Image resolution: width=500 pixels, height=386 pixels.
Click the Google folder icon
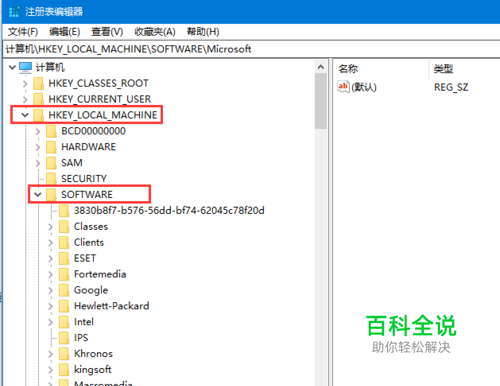64,290
